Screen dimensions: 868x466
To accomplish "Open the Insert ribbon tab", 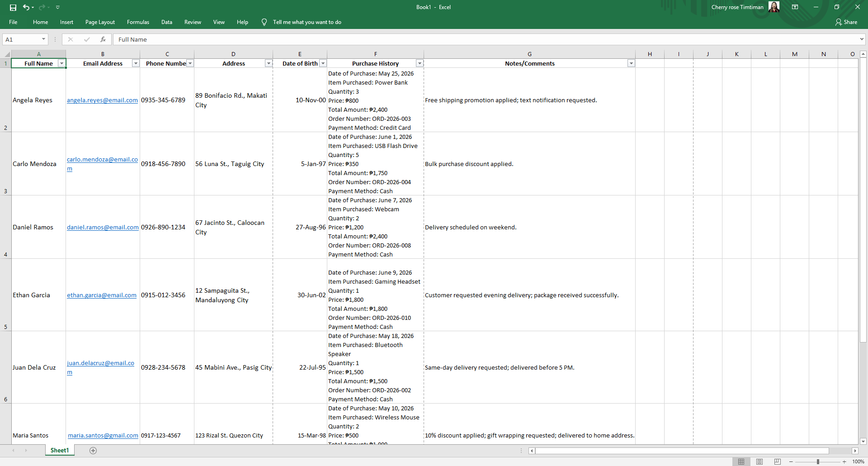I will pos(66,22).
